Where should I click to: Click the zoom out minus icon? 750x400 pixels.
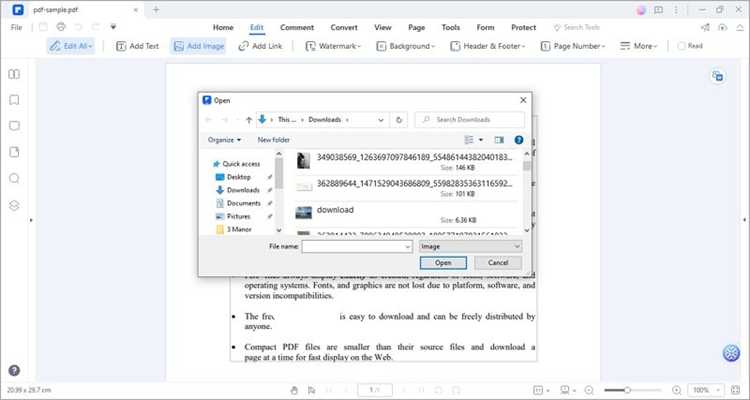pos(589,390)
